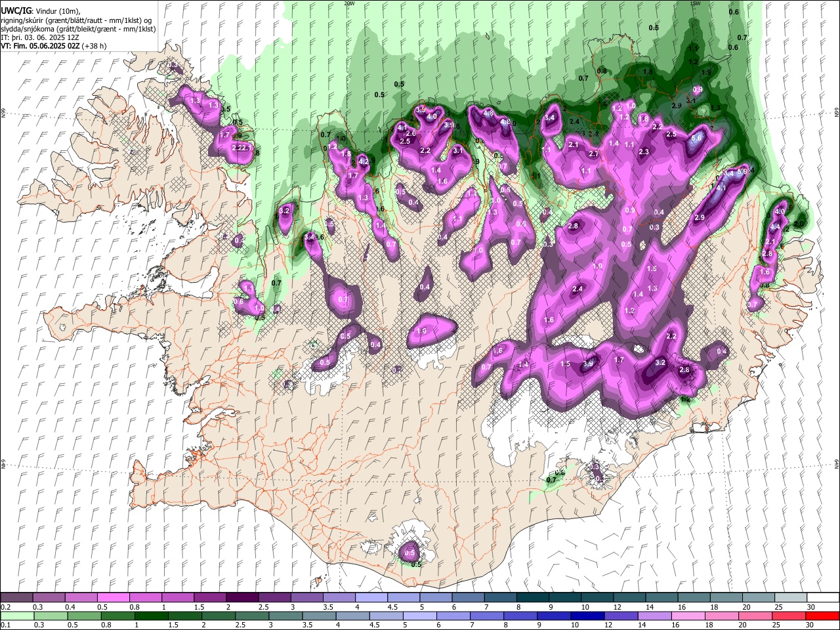Click the '20W' longitude label
840x630 pixels.
point(349,3)
